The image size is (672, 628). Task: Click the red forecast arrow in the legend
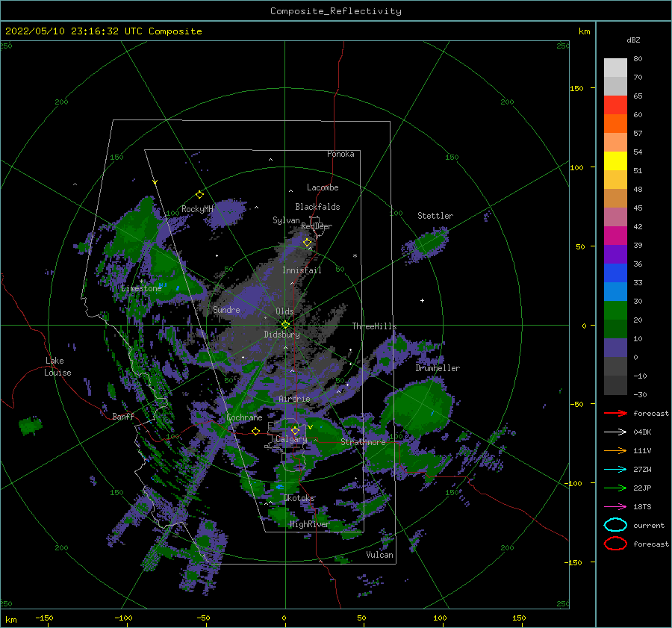[x=615, y=413]
